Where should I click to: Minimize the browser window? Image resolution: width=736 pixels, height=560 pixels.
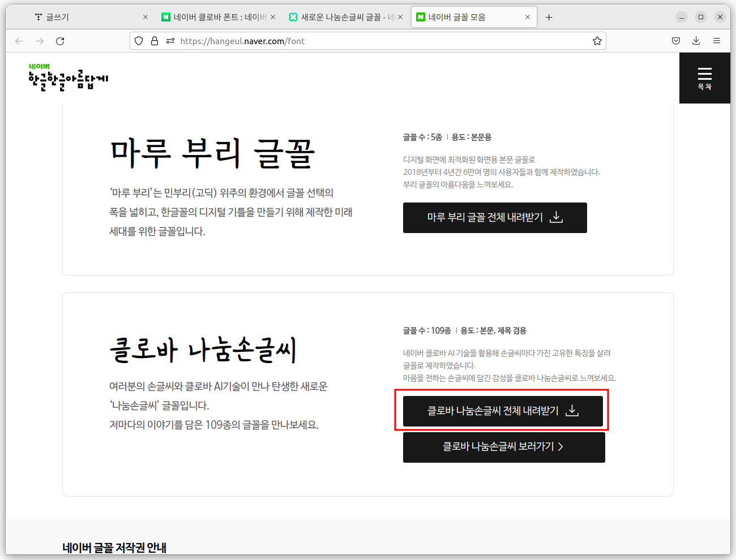tap(682, 17)
